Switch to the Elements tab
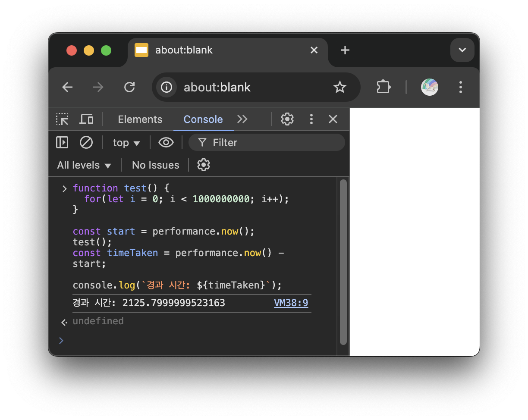Screen dimensions: 528x420 click(140, 119)
